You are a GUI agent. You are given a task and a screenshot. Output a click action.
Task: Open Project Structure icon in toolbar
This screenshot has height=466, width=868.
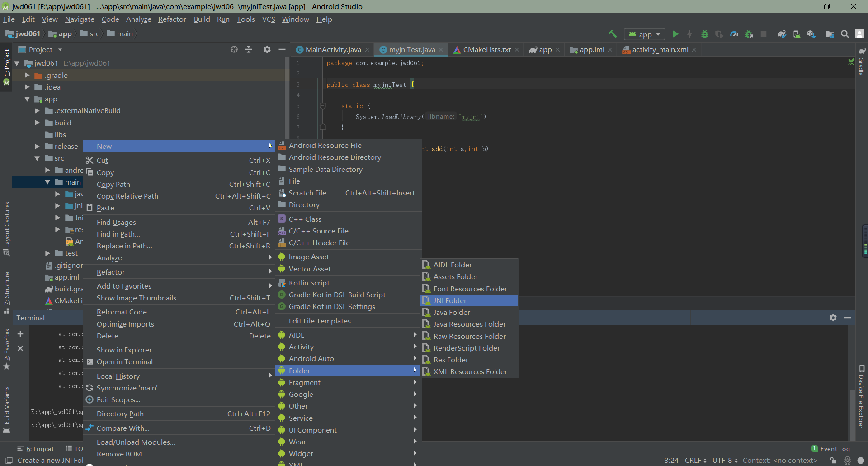pyautogui.click(x=830, y=34)
